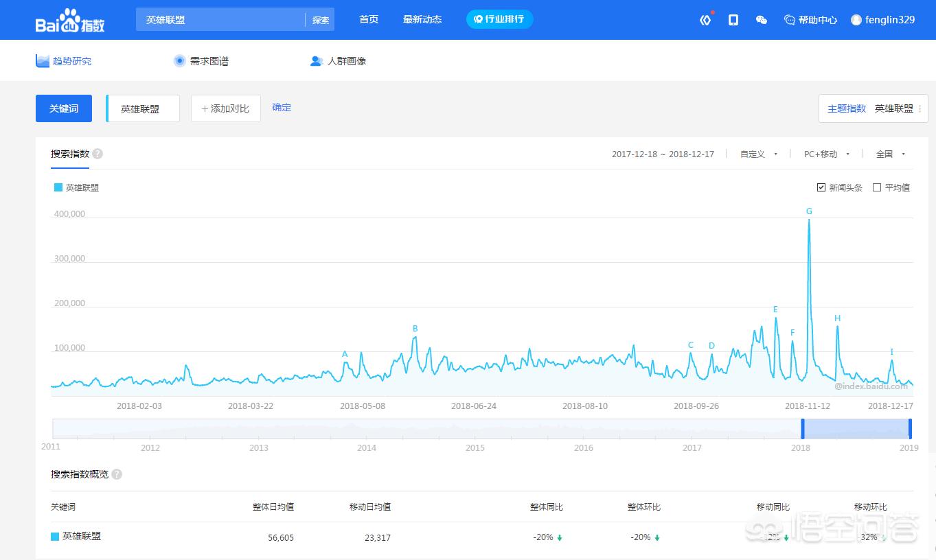Click the 英雄联盟 row in overview table

[482, 537]
